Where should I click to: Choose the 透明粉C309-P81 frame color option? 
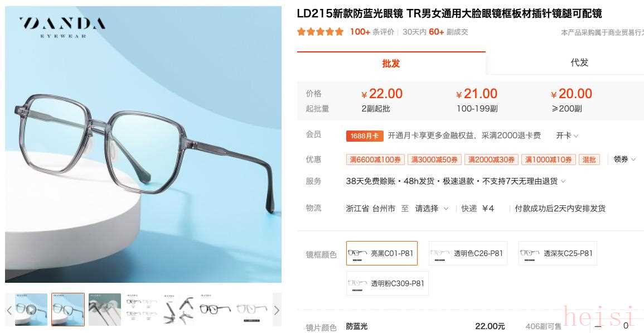(388, 283)
